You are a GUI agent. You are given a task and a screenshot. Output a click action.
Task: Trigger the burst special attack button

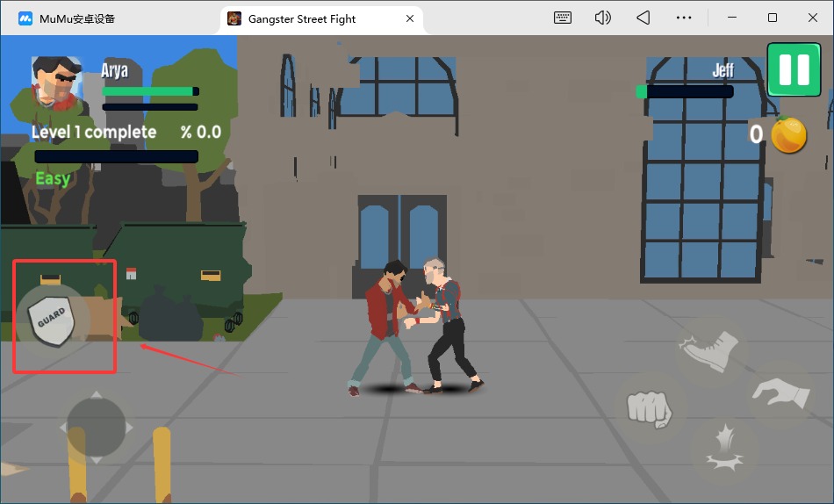pyautogui.click(x=723, y=448)
